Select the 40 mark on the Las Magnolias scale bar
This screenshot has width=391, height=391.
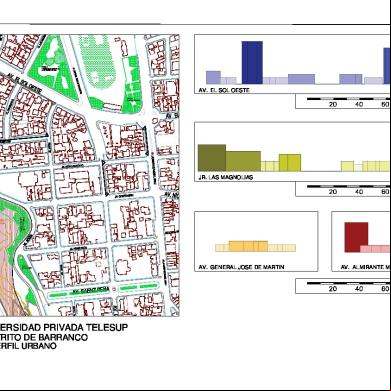[359, 192]
